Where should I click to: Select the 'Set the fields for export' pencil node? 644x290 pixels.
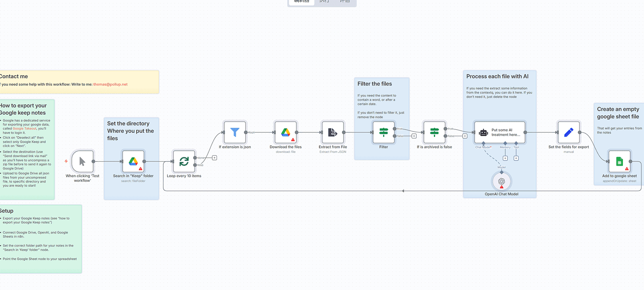[x=568, y=132]
